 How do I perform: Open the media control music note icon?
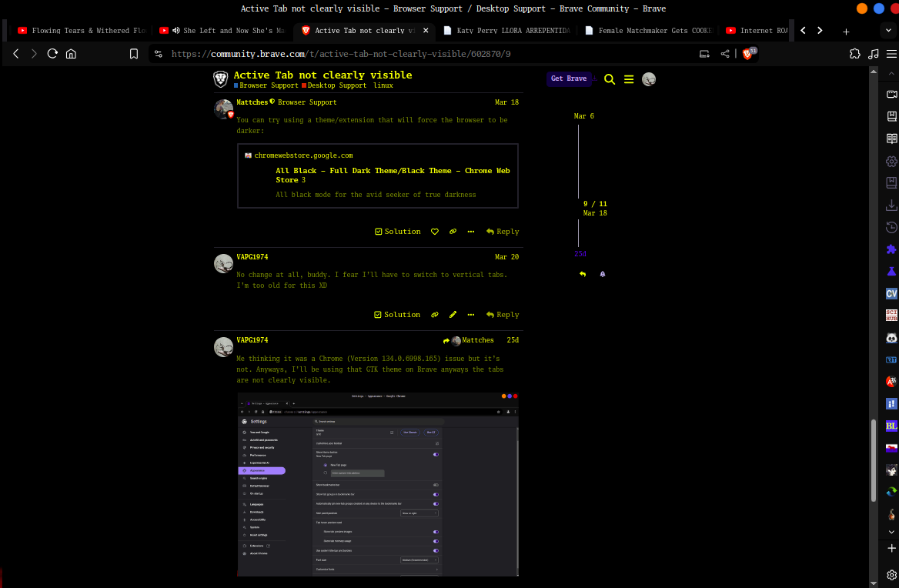point(873,54)
